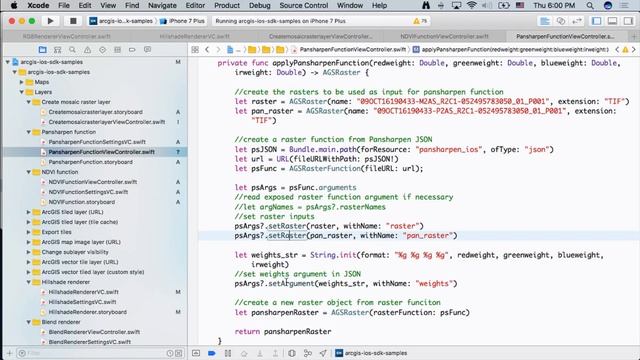The height and width of the screenshot is (360, 640).
Task: Open the Issue navigator
Action: tap(87, 50)
